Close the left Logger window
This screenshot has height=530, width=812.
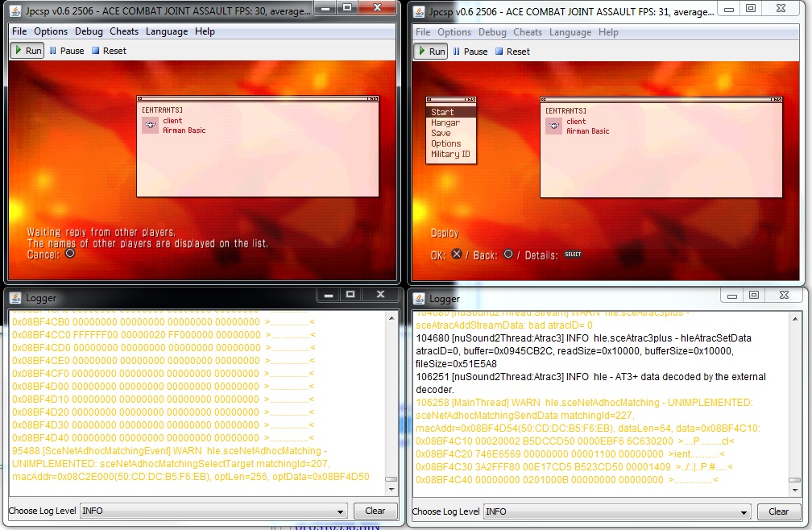(380, 295)
